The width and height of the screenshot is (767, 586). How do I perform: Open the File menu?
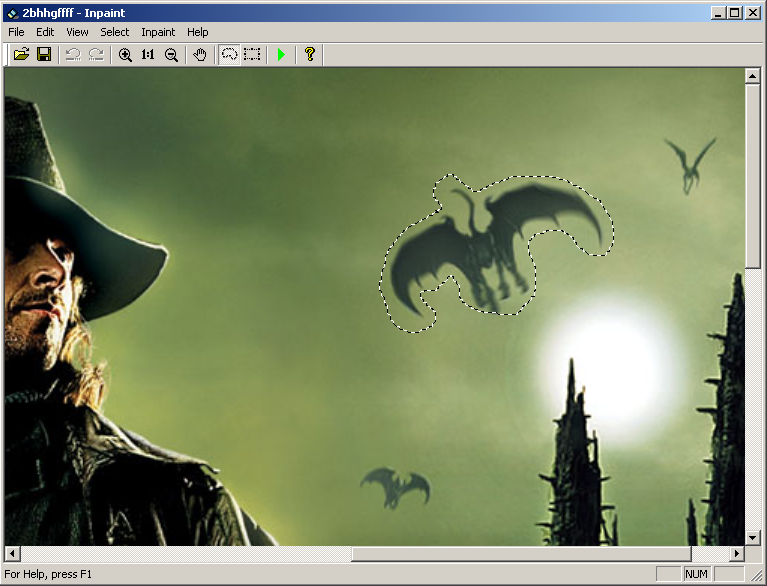[16, 32]
